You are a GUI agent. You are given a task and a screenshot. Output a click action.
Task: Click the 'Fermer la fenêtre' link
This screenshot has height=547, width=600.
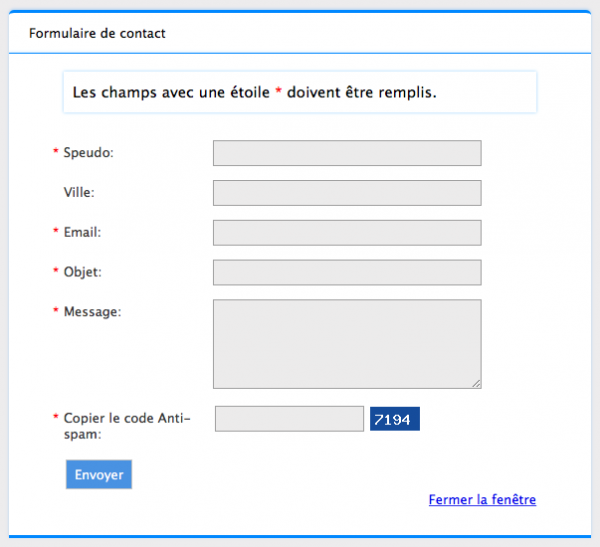coord(482,499)
